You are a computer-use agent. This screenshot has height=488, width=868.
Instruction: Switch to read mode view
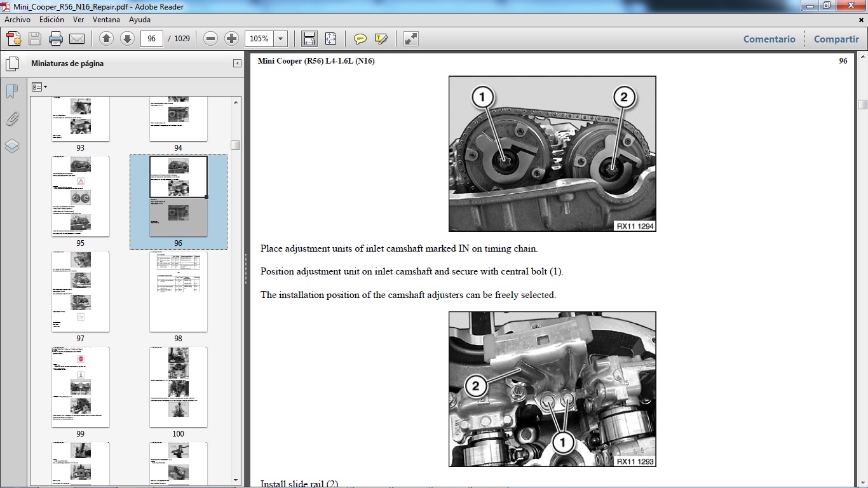pos(411,39)
